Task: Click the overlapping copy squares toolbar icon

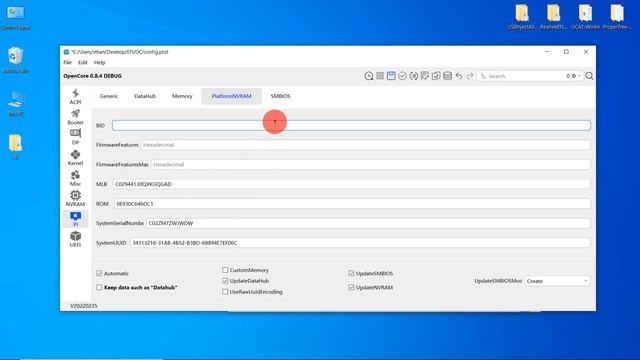Action: click(x=436, y=76)
